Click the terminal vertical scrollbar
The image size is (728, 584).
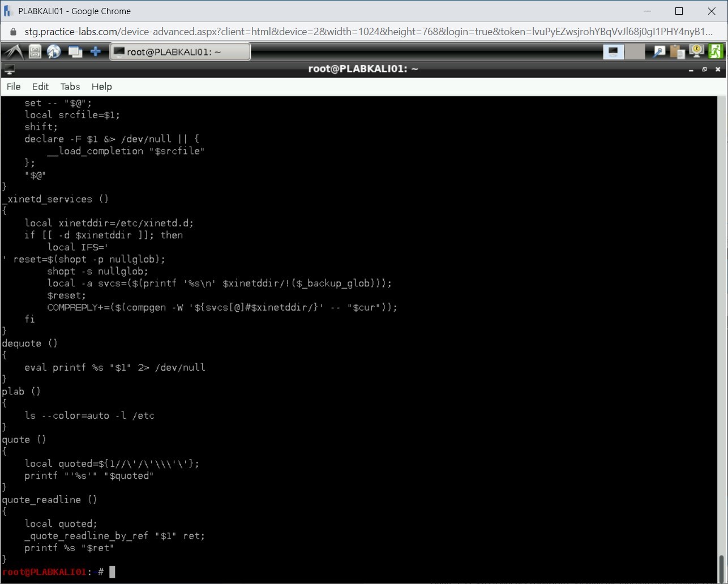coord(722,565)
